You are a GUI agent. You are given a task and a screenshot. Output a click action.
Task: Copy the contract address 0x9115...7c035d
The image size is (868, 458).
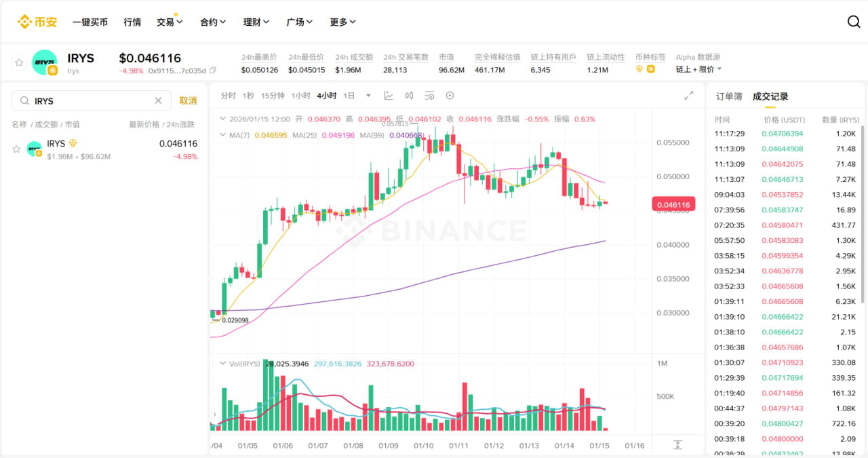(x=213, y=70)
